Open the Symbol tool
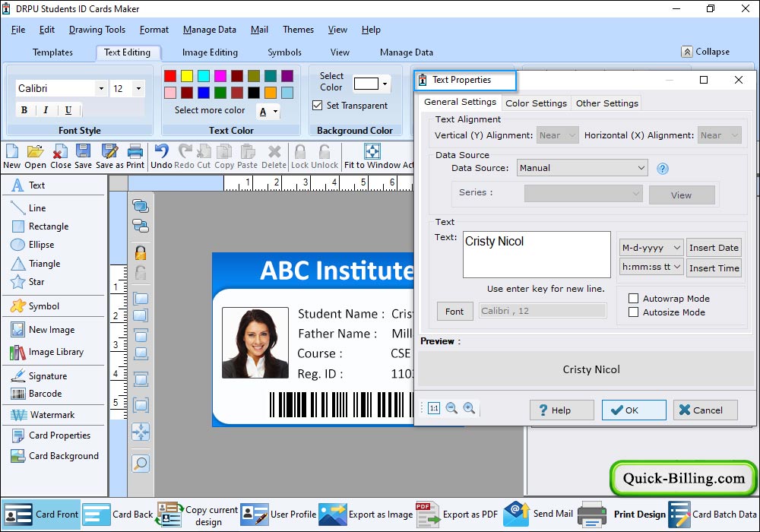This screenshot has width=760, height=532. [x=35, y=306]
